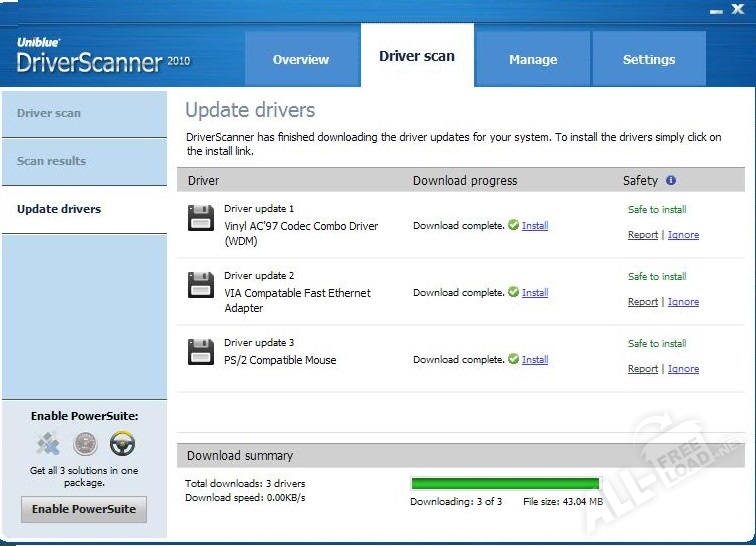Viewport: 756px width, 546px height.
Task: Click the Safety info icon in column header
Action: pos(671,181)
